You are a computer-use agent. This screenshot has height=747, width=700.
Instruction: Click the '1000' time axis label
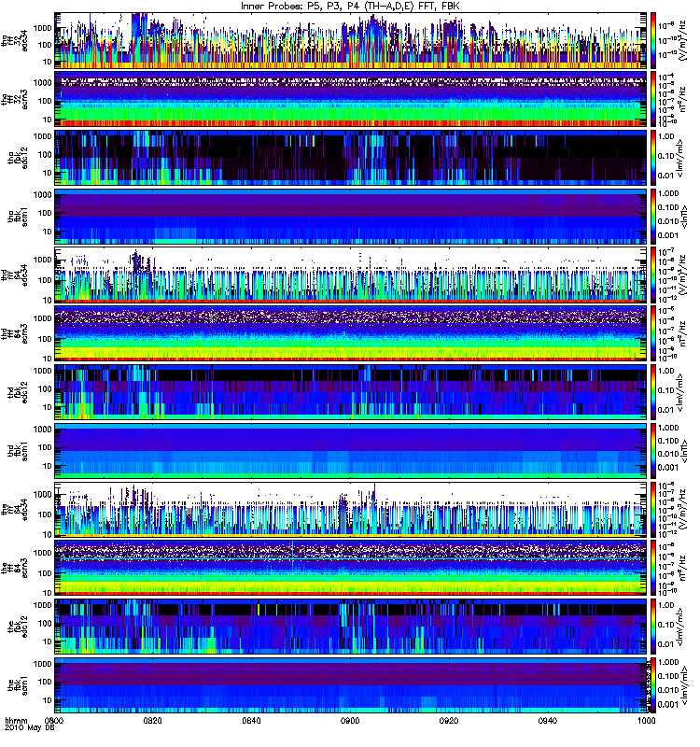(646, 721)
